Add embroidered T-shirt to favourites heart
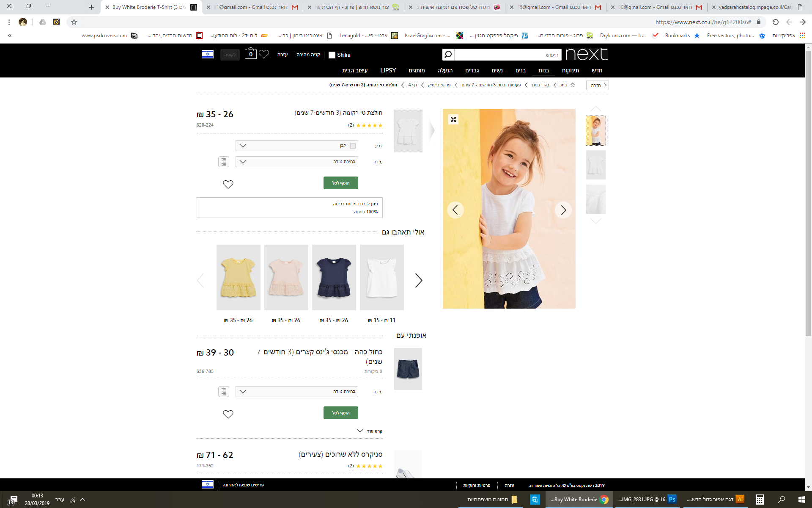Image resolution: width=812 pixels, height=508 pixels. [x=228, y=184]
